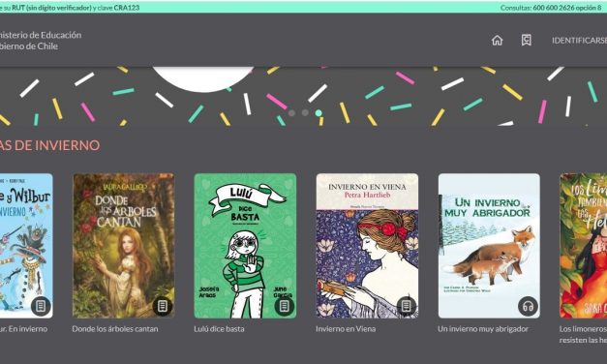The image size is (607, 364).
Task: Open title link Invierno en Viena
Action: [346, 329]
